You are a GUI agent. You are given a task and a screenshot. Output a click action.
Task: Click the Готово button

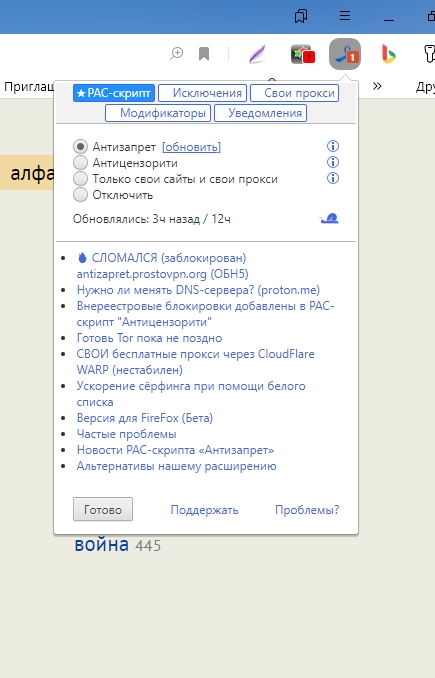pos(103,509)
